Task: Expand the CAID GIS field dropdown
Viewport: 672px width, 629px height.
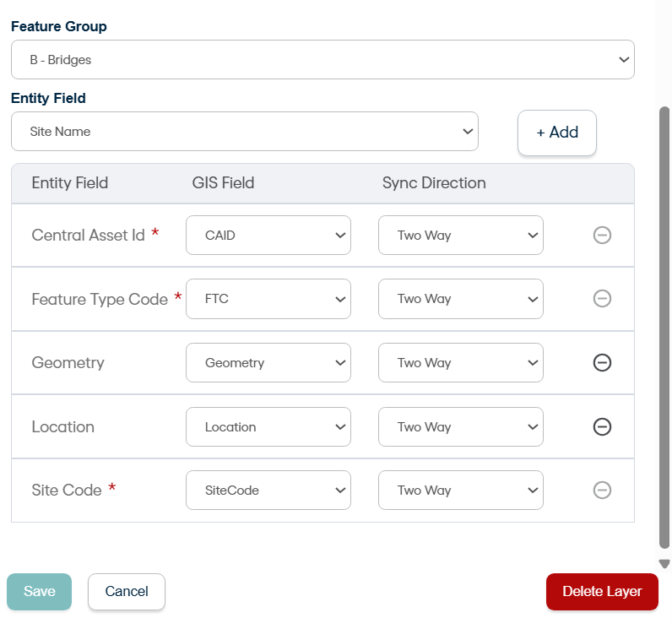Action: [268, 236]
